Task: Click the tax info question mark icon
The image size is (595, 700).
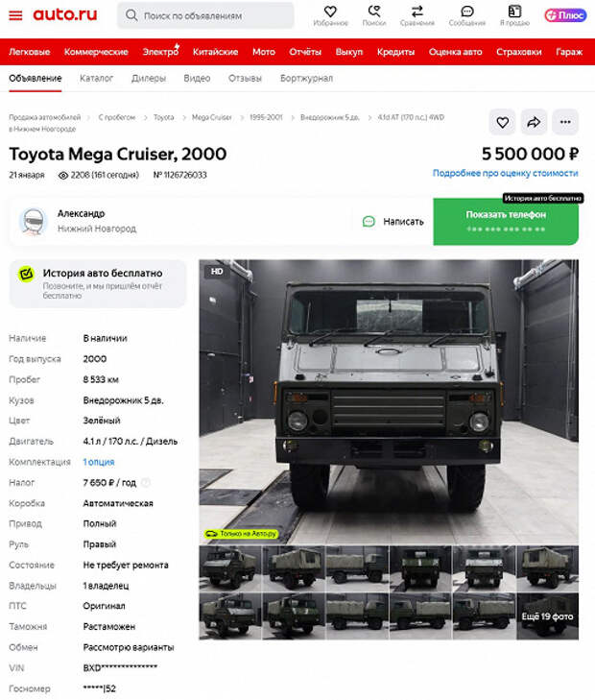Action: click(146, 483)
